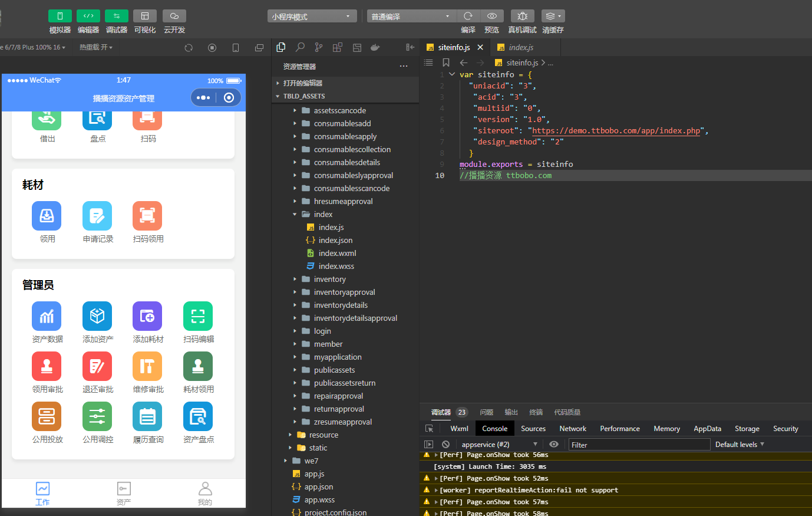812x516 pixels.
Task: Open the 小程序模式 mode dropdown
Action: 312,16
